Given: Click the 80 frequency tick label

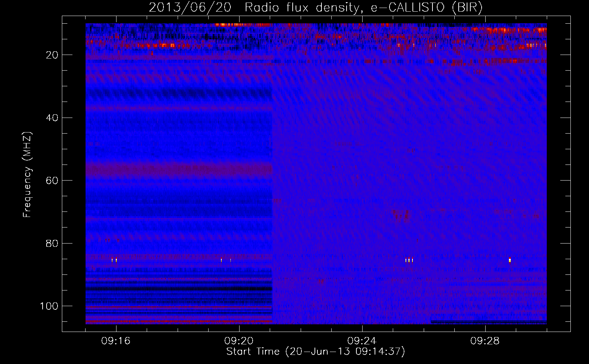Looking at the screenshot, I should click(52, 243).
